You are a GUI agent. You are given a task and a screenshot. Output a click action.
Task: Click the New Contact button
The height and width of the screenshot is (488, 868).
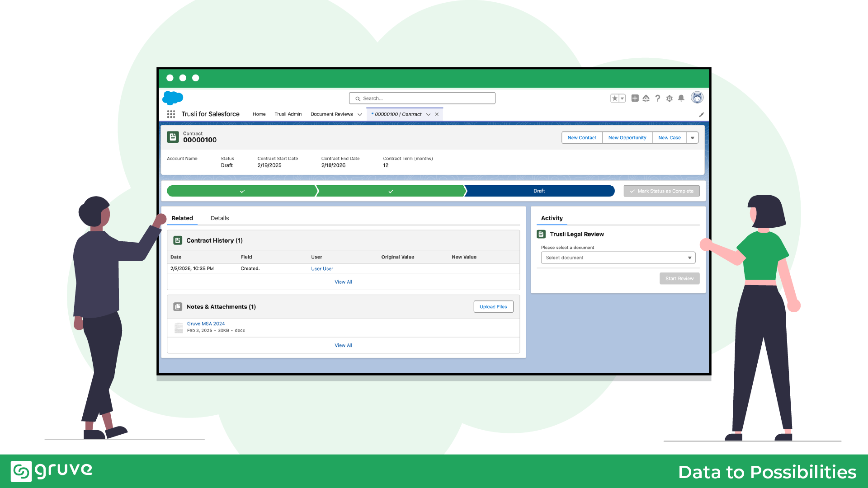[x=582, y=138]
